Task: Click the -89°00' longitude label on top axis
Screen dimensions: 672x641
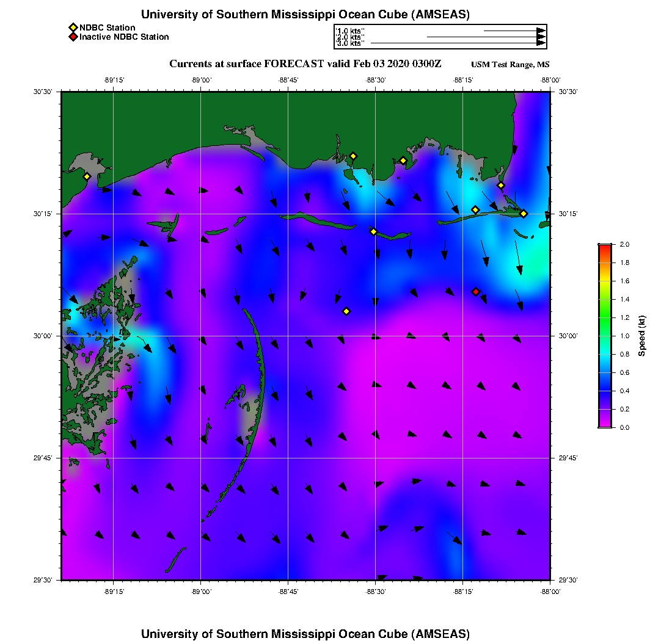Action: (x=201, y=80)
